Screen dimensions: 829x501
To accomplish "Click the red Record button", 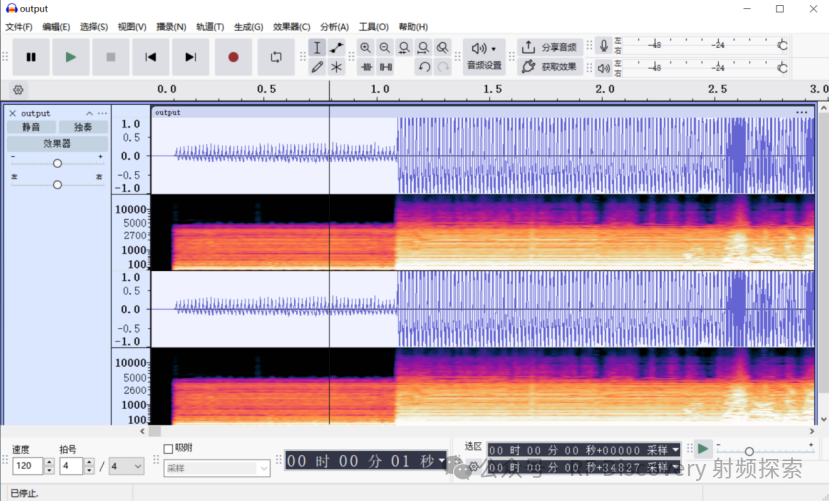I will [233, 57].
